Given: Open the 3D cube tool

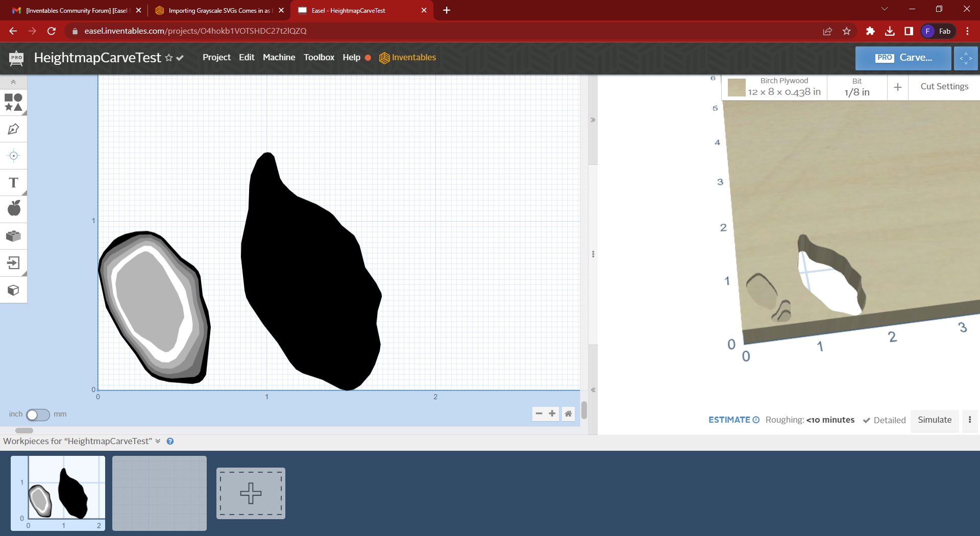Looking at the screenshot, I should (13, 290).
